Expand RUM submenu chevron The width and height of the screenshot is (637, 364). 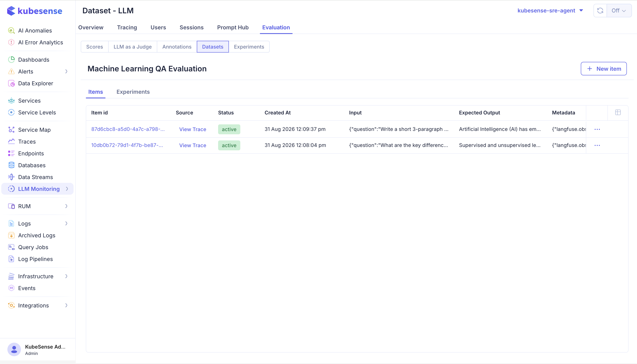click(66, 206)
